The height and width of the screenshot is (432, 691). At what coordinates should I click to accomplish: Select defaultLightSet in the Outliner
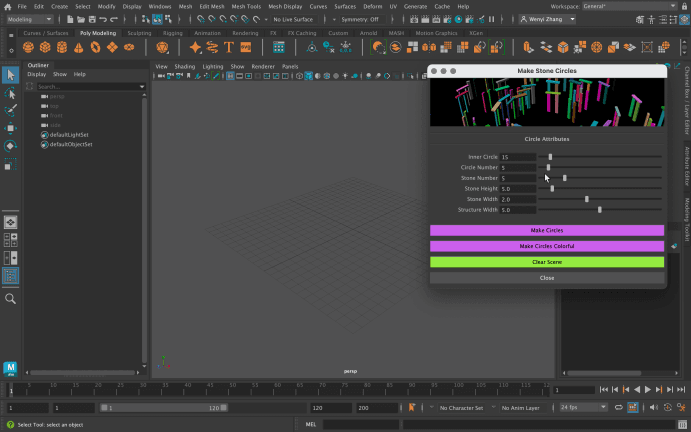point(69,135)
